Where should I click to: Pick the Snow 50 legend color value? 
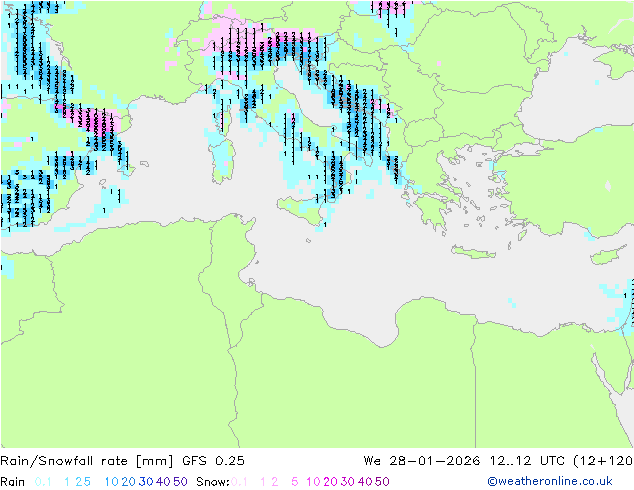pos(382,482)
